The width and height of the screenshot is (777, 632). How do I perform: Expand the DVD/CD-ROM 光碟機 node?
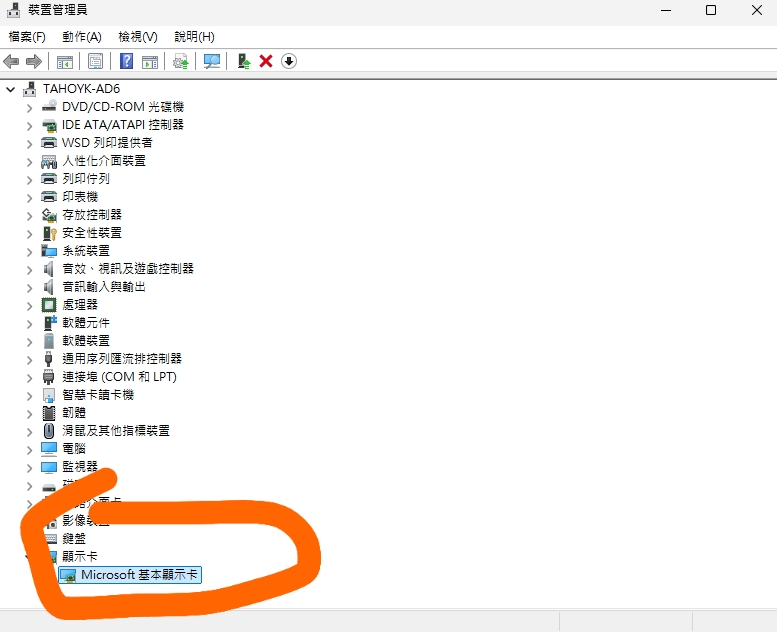[30, 107]
